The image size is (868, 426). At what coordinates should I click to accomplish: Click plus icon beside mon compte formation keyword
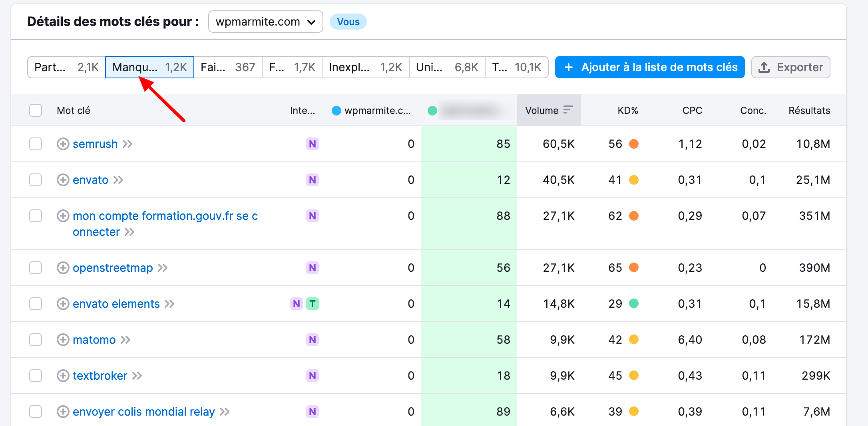63,216
